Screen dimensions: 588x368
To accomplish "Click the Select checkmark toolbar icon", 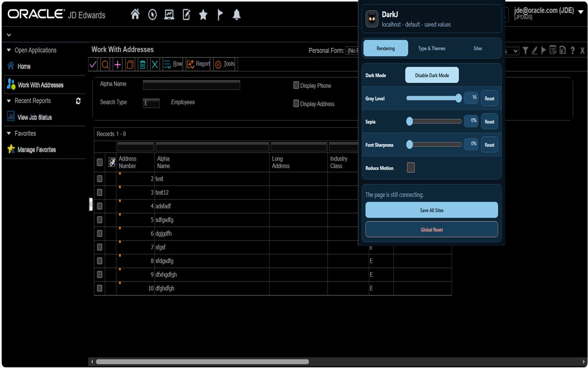I will [x=93, y=64].
